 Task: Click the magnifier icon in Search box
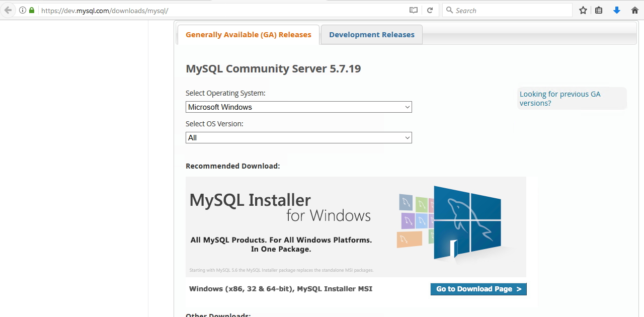pyautogui.click(x=449, y=10)
